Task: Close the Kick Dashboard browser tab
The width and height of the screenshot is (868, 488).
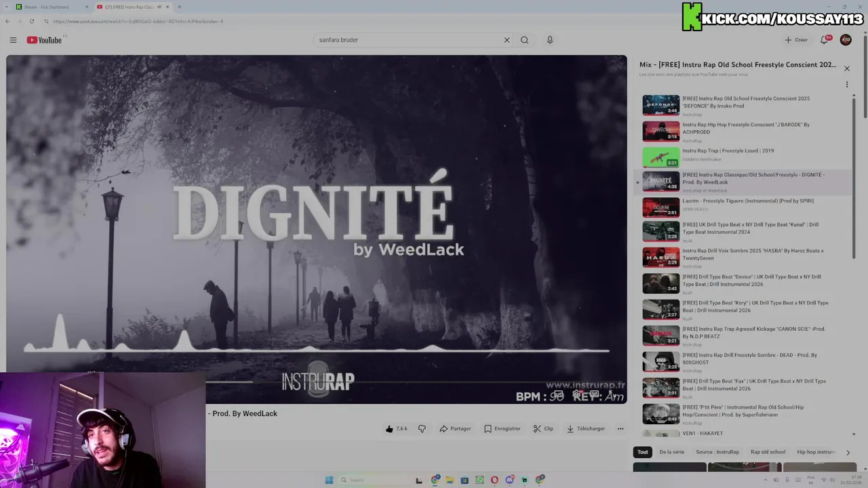Action: click(x=87, y=7)
